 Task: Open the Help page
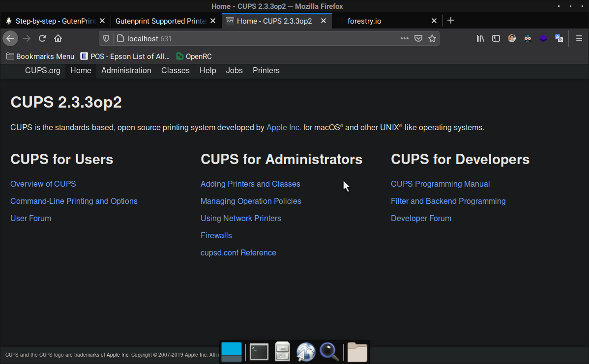point(208,71)
